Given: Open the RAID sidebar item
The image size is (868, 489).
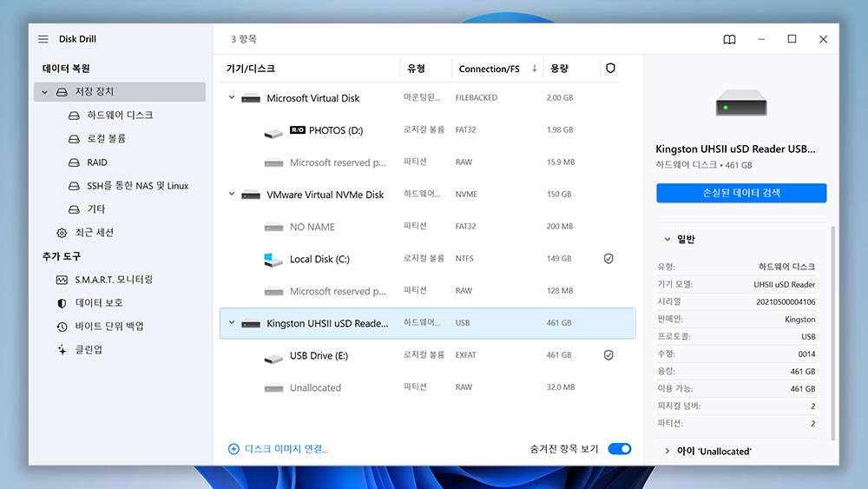Looking at the screenshot, I should coord(97,162).
